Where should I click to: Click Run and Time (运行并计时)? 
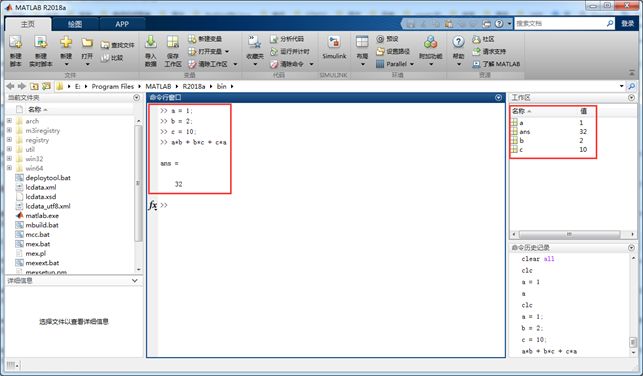pyautogui.click(x=290, y=52)
